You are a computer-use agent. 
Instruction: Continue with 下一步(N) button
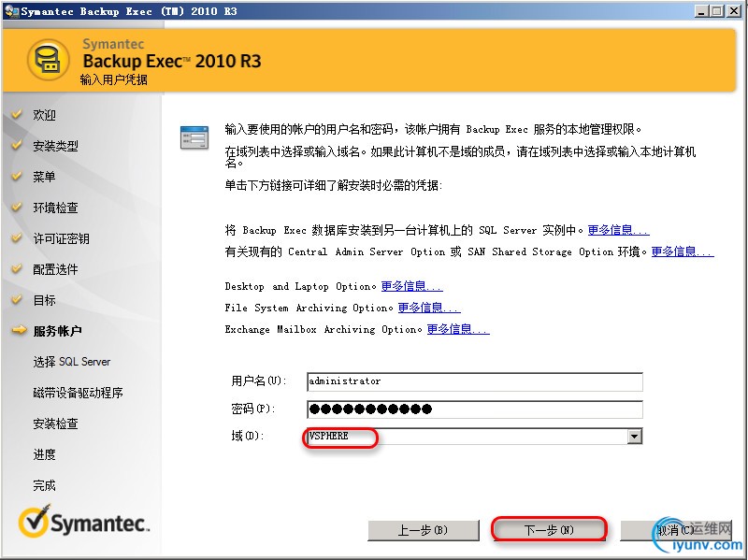point(549,530)
